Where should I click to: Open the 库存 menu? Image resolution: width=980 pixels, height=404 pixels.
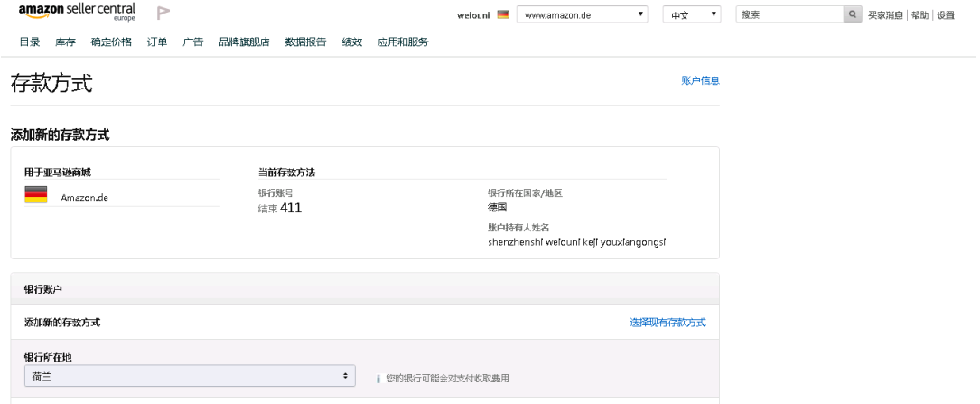65,42
